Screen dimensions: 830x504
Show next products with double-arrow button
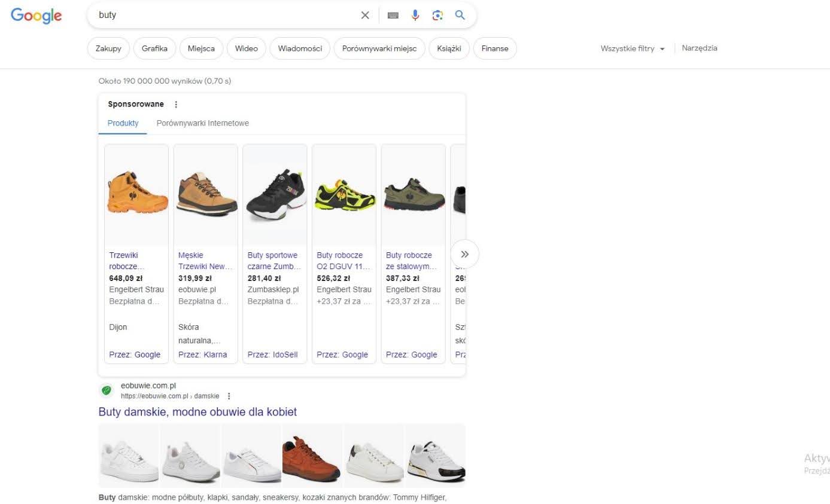point(464,254)
